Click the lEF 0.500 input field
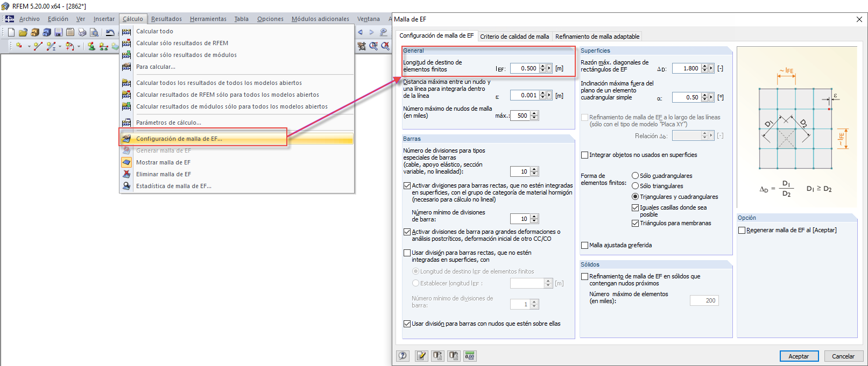868x366 pixels. tap(525, 68)
